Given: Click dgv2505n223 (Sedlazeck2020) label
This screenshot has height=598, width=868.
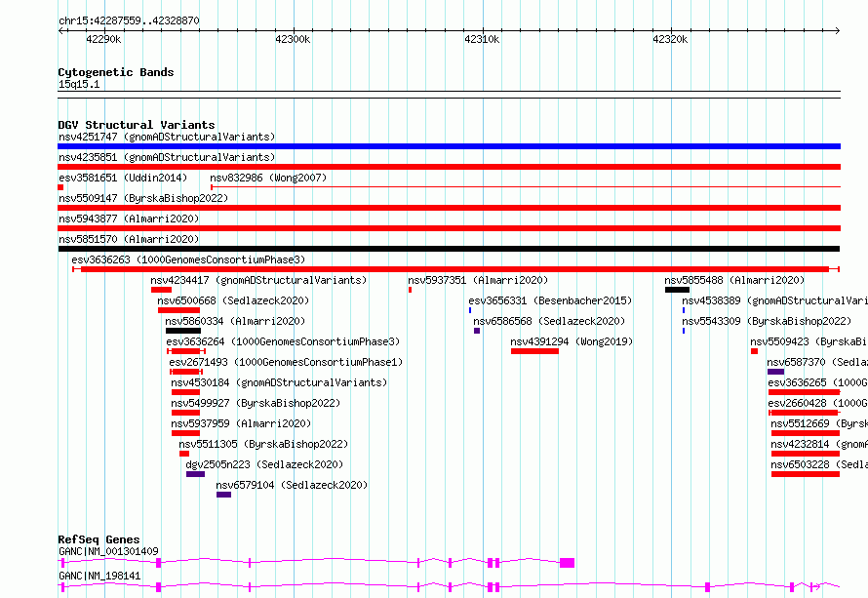Looking at the screenshot, I should pos(264,464).
